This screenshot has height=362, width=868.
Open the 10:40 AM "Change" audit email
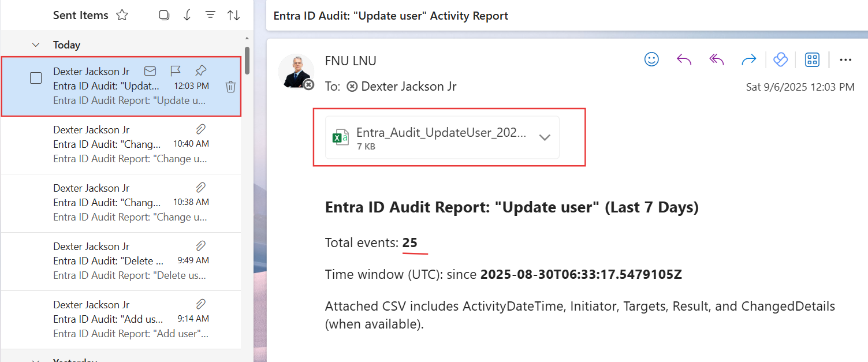point(130,144)
